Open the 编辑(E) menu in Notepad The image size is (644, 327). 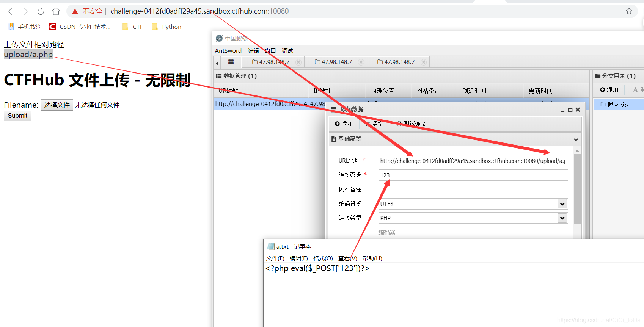pyautogui.click(x=299, y=258)
